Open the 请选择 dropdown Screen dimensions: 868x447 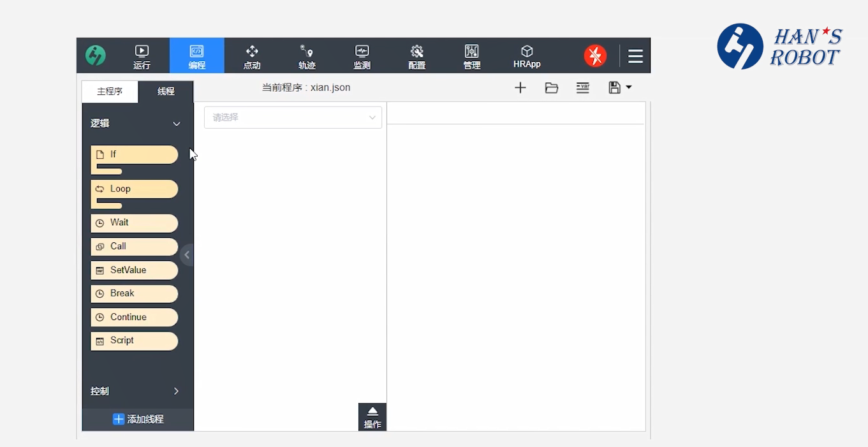(293, 117)
